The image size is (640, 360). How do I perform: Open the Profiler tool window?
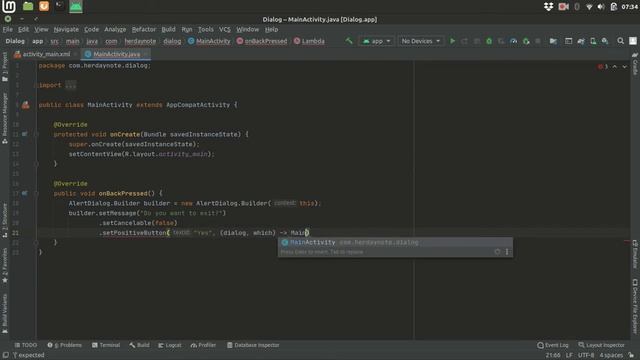[x=203, y=345]
